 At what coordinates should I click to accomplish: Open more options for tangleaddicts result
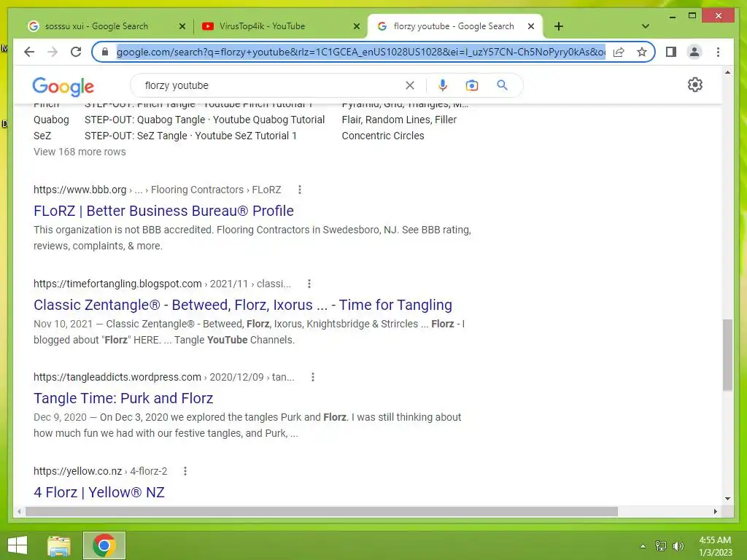[312, 377]
